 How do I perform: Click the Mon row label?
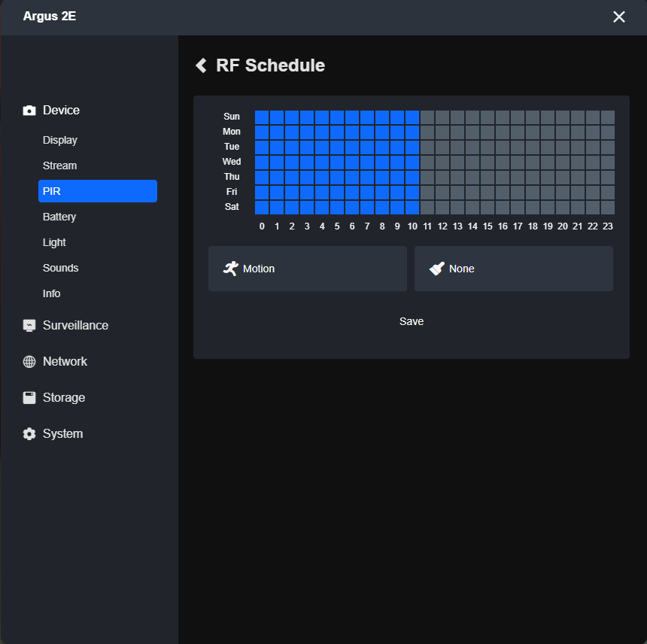(232, 132)
